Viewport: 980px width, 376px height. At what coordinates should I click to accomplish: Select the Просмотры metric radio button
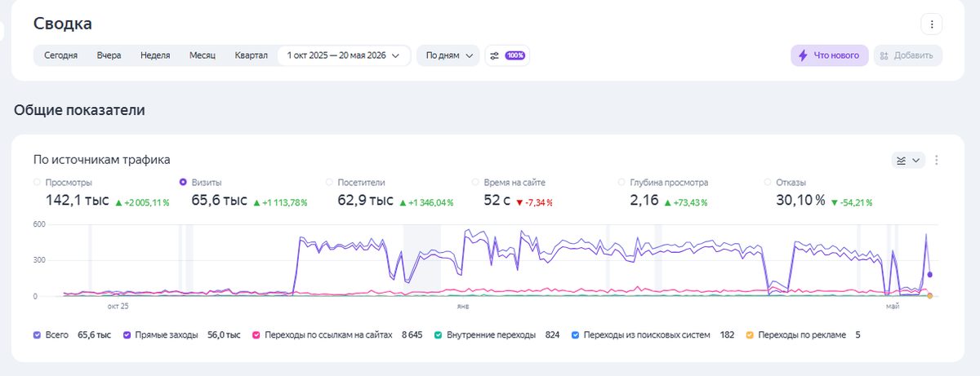37,183
